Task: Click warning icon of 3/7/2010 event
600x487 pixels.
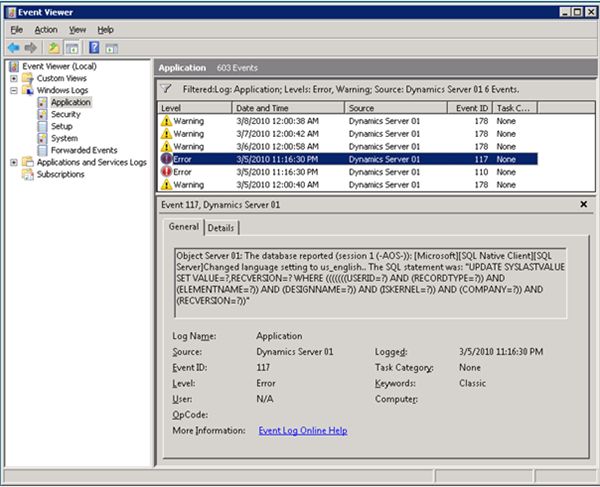Action: click(166, 134)
